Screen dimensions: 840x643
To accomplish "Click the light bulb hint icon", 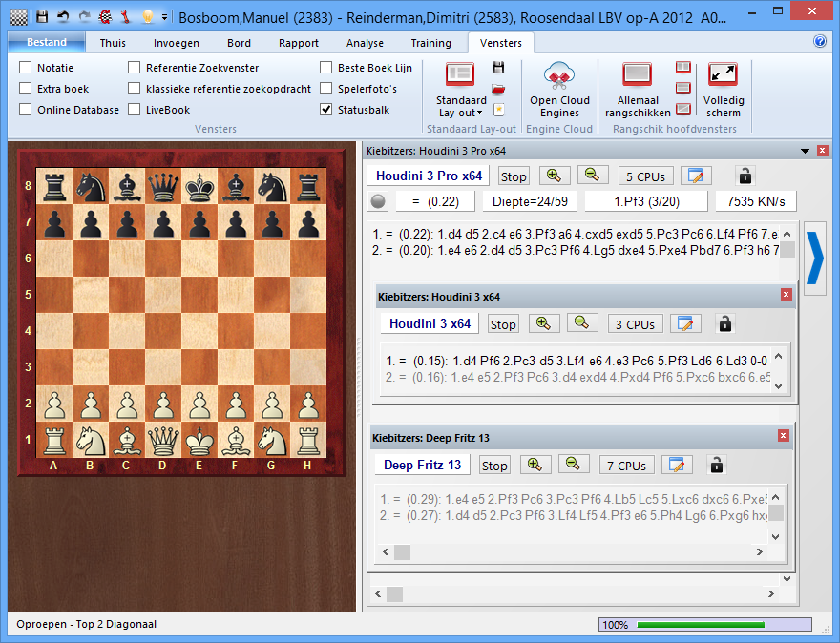I will [147, 17].
